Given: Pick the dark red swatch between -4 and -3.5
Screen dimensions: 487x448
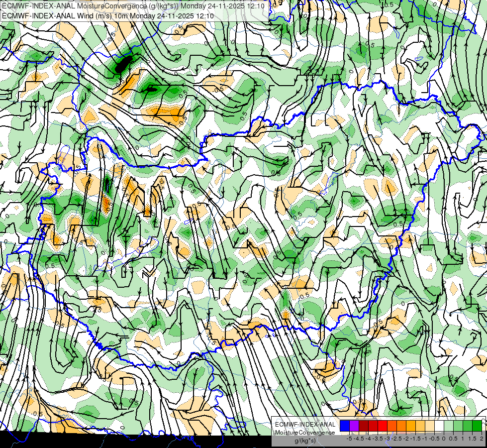Looking at the screenshot, I should click(x=373, y=426).
